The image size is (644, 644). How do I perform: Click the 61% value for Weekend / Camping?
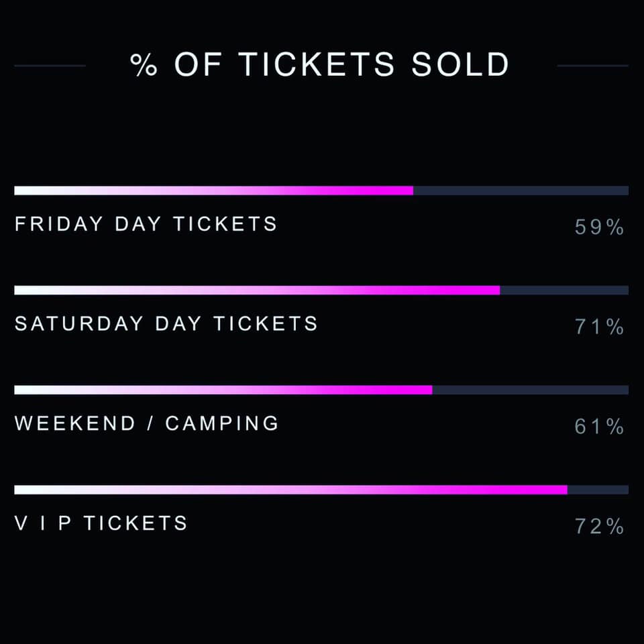[599, 427]
